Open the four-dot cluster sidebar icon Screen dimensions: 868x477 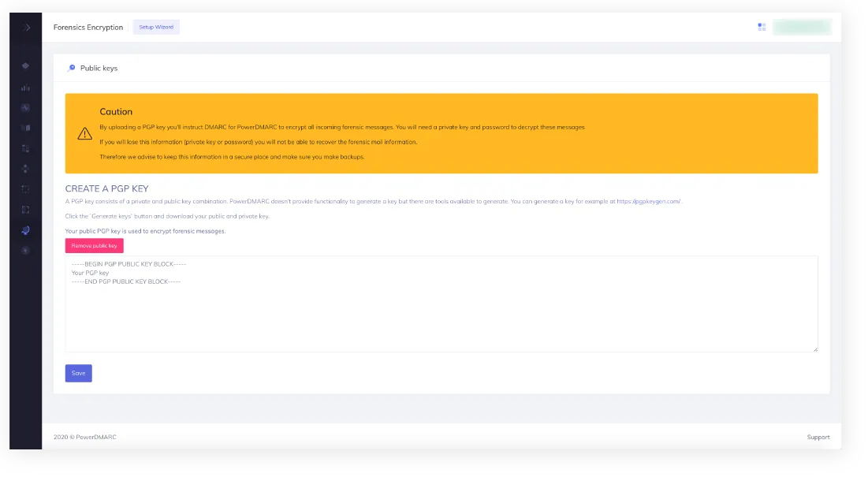click(x=25, y=169)
